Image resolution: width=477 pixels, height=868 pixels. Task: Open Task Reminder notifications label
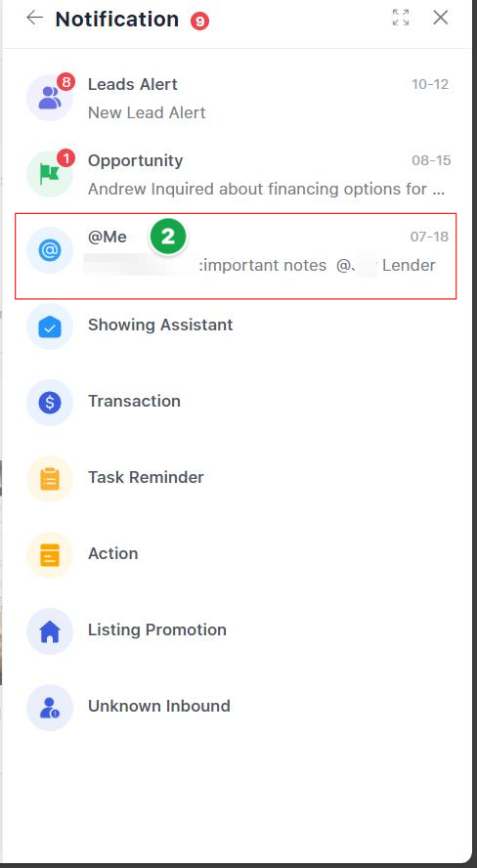[x=146, y=477]
